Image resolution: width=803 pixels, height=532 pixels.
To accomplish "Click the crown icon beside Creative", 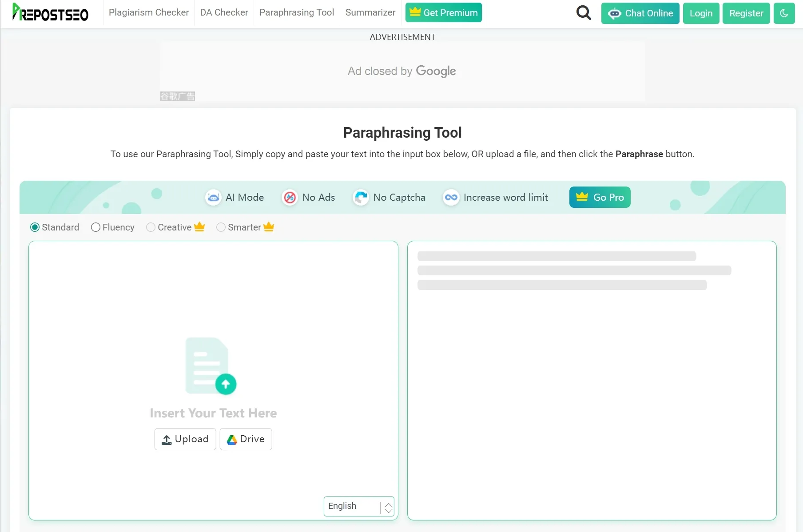I will point(199,227).
